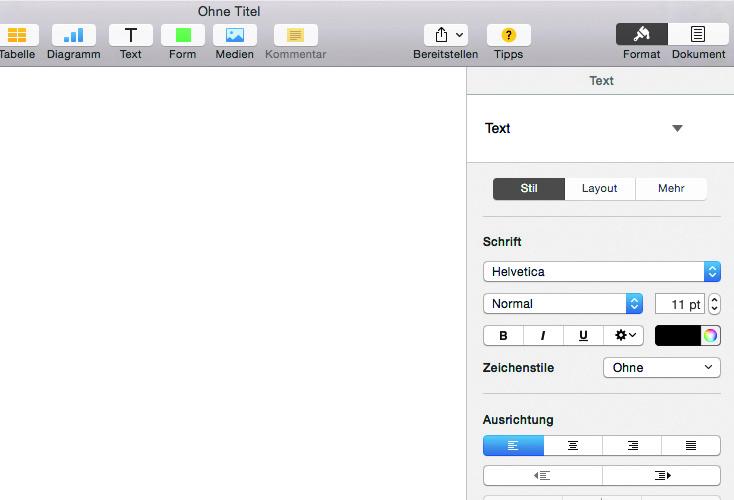734x500 pixels.
Task: Click the Bereitstellen share icon
Action: click(441, 35)
